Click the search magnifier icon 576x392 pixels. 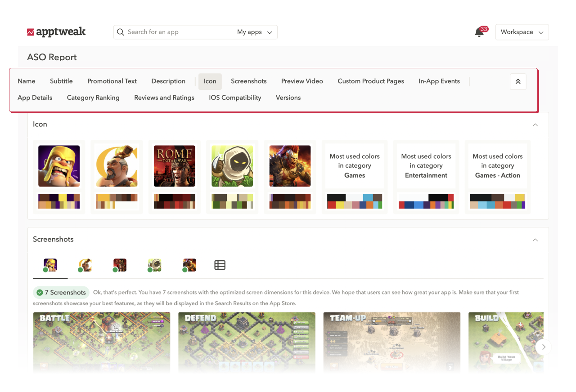click(121, 32)
